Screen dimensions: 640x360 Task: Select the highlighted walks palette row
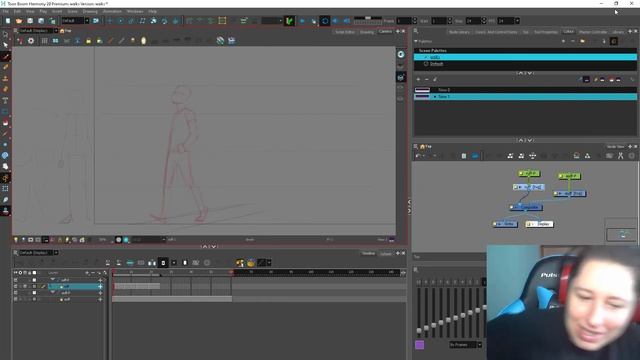(x=525, y=57)
